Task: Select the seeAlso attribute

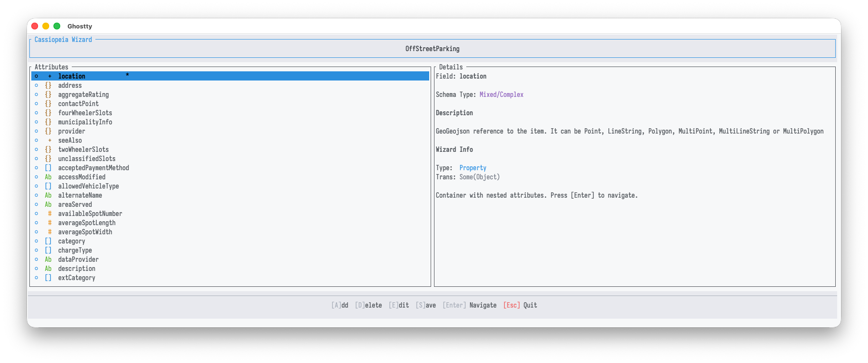Action: (230, 140)
